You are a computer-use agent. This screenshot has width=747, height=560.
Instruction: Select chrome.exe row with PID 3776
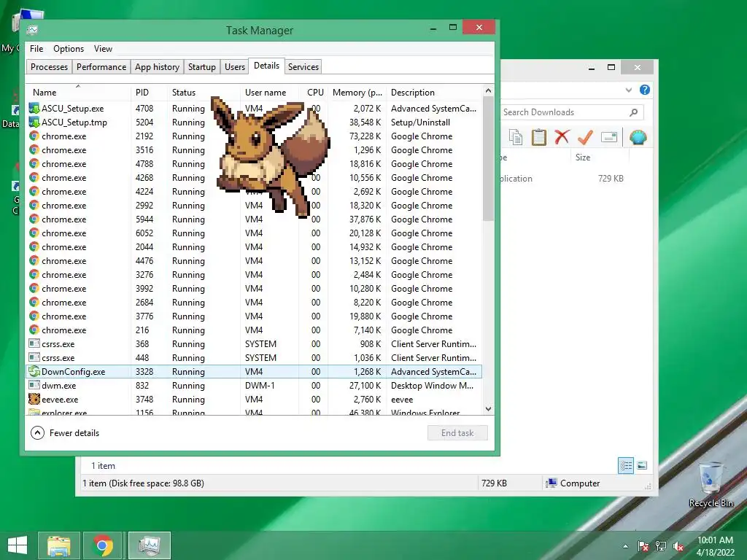pyautogui.click(x=254, y=316)
